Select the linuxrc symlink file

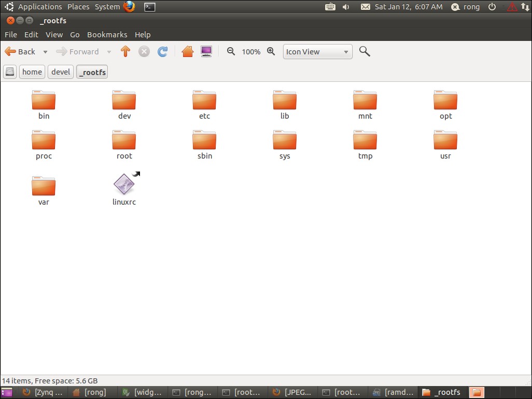[x=124, y=189]
